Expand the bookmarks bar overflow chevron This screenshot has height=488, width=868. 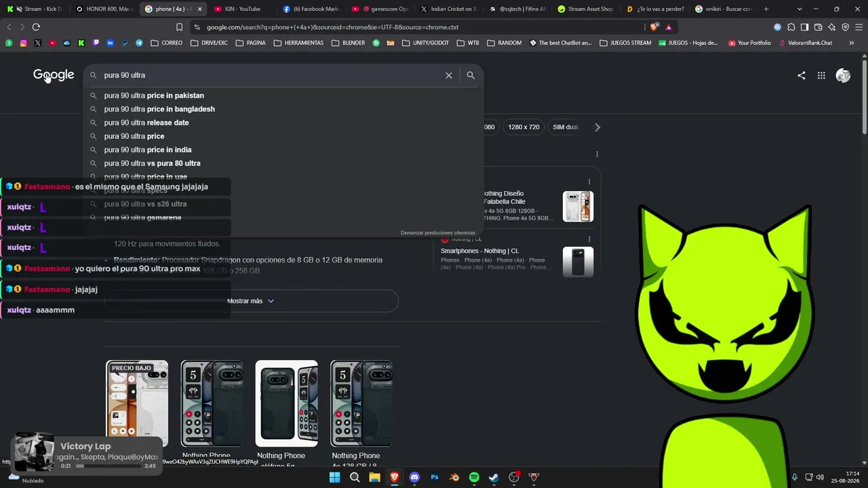pyautogui.click(x=850, y=43)
